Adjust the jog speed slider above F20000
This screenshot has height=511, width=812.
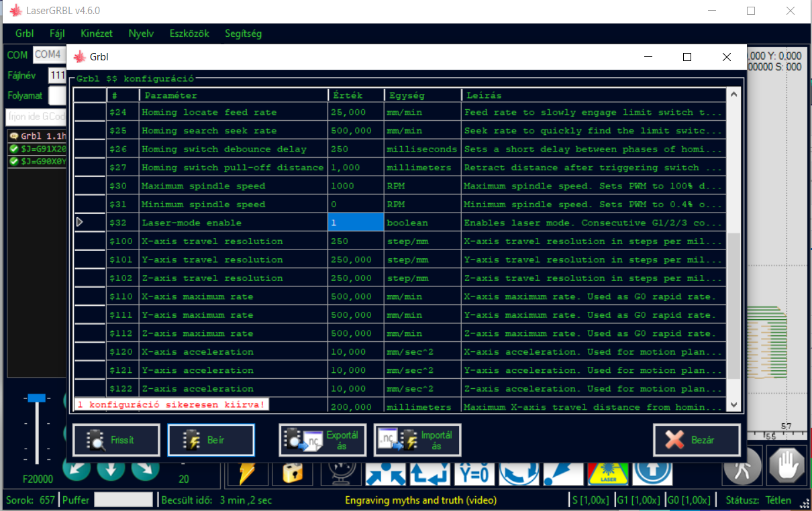(36, 398)
